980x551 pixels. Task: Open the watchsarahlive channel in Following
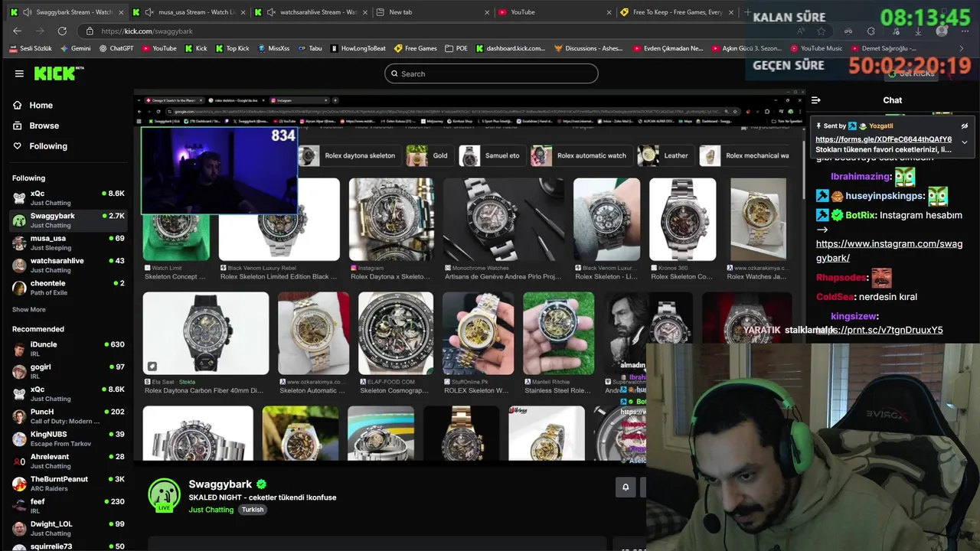point(67,265)
